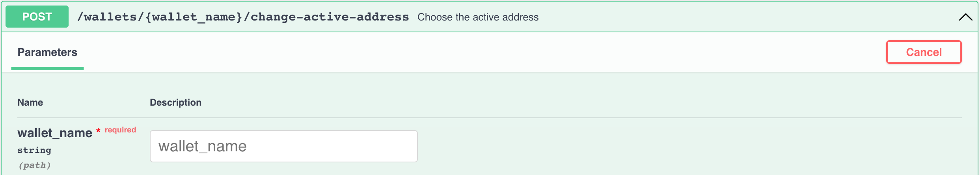Select the Name column header

[30, 102]
